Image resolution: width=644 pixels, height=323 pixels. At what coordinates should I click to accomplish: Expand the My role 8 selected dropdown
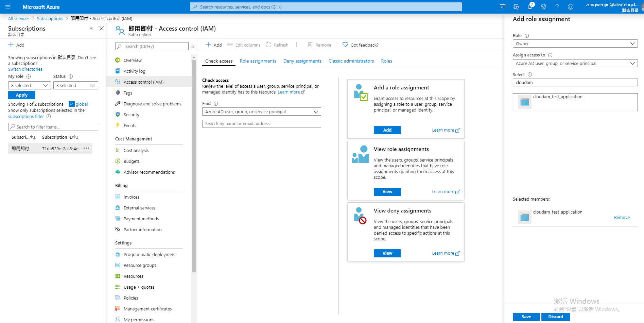click(x=30, y=85)
